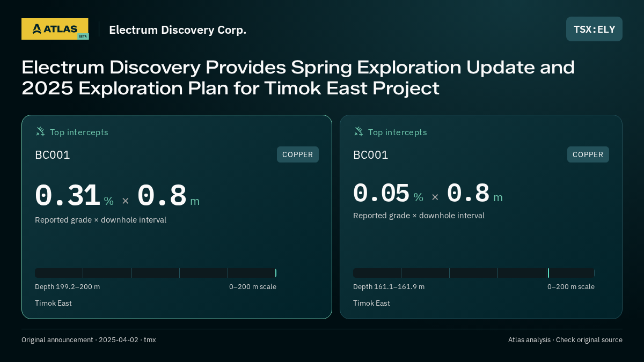
Task: Click the 0.8 m interval in the 0.31% card
Action: (169, 196)
